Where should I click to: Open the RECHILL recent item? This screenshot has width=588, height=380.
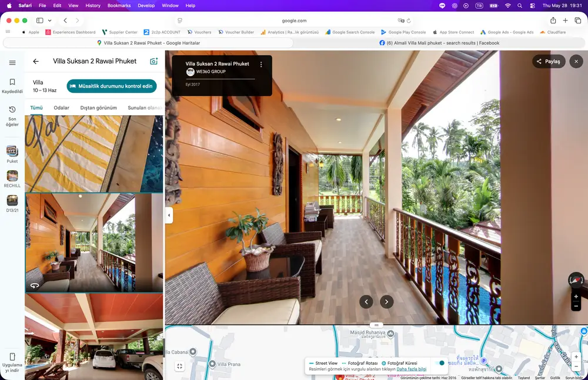pyautogui.click(x=12, y=179)
